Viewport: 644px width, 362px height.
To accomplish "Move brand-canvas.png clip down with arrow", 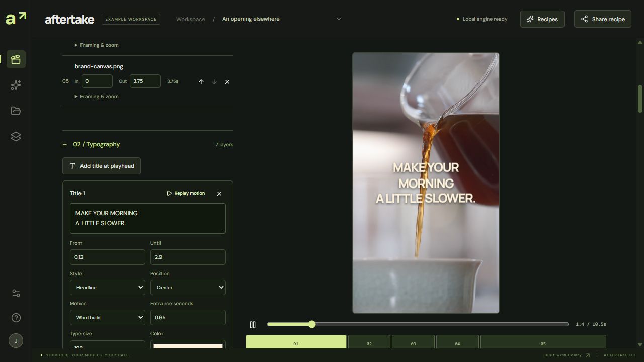I will click(214, 82).
